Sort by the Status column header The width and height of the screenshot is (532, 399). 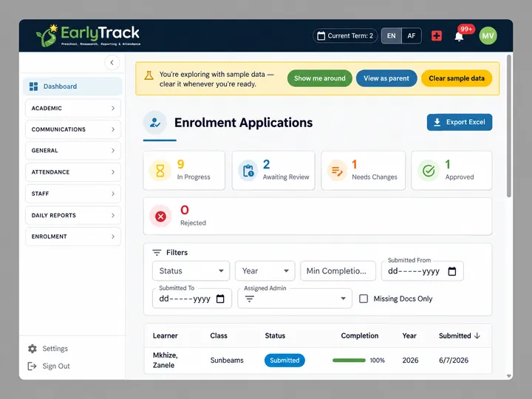[x=275, y=335]
